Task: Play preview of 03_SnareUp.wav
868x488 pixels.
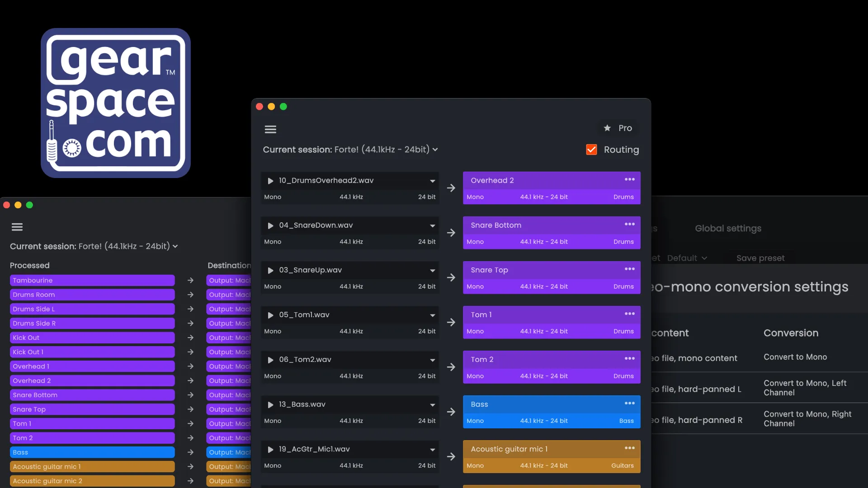Action: pyautogui.click(x=270, y=270)
